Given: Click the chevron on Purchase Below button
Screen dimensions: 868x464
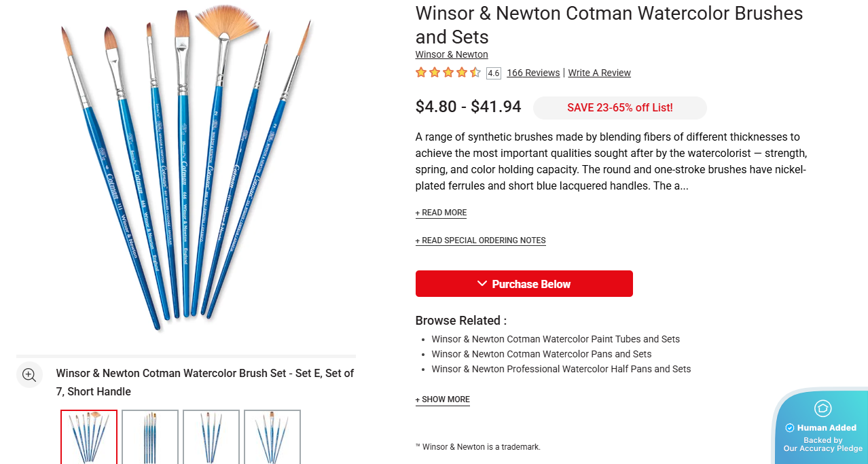Looking at the screenshot, I should pyautogui.click(x=482, y=284).
